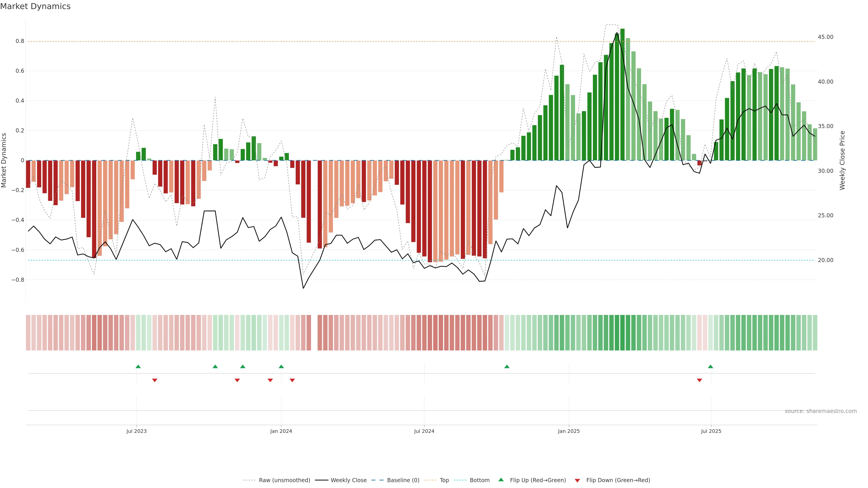Click the 45.00 label on Weekly Close Price axis
Image resolution: width=868 pixels, height=488 pixels.
pos(826,37)
